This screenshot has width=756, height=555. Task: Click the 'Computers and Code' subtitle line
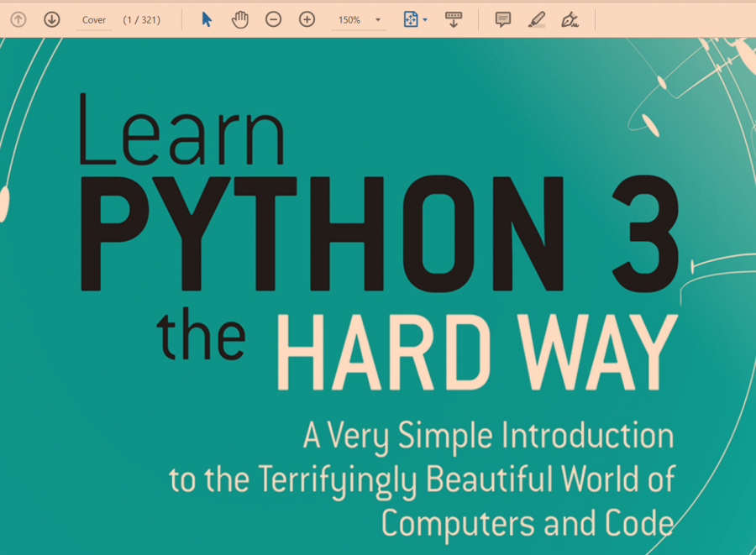(x=527, y=522)
